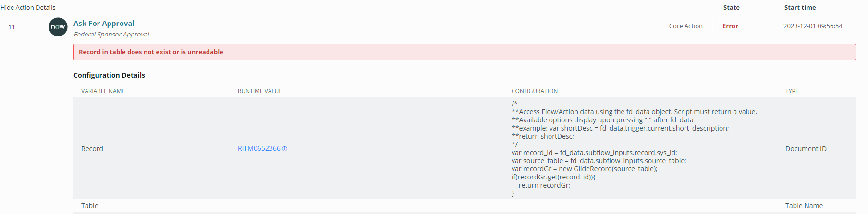The width and height of the screenshot is (868, 214).
Task: Click the Federal Sponsor Approval subtitle
Action: tap(111, 34)
